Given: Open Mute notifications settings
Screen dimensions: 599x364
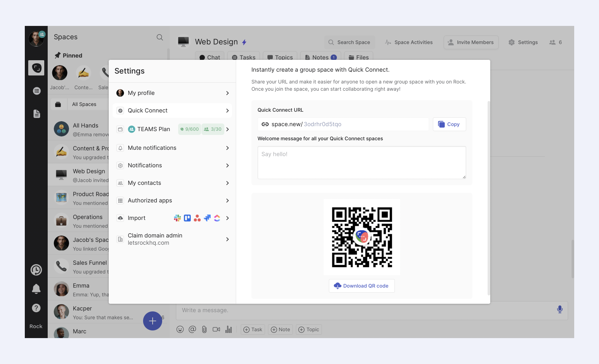Looking at the screenshot, I should click(x=172, y=148).
